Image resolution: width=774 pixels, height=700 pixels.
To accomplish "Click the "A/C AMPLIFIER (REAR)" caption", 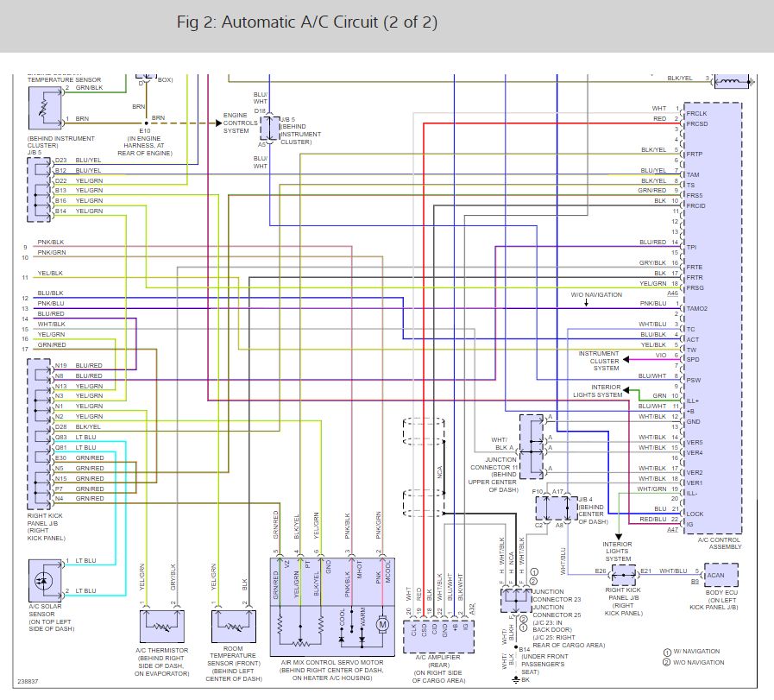I will pyautogui.click(x=438, y=661).
